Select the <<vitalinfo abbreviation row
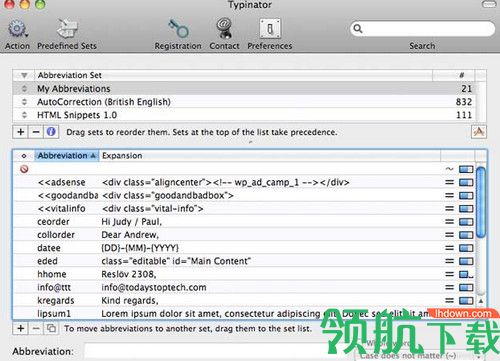Viewport: 500px width, 361px height. point(244,209)
